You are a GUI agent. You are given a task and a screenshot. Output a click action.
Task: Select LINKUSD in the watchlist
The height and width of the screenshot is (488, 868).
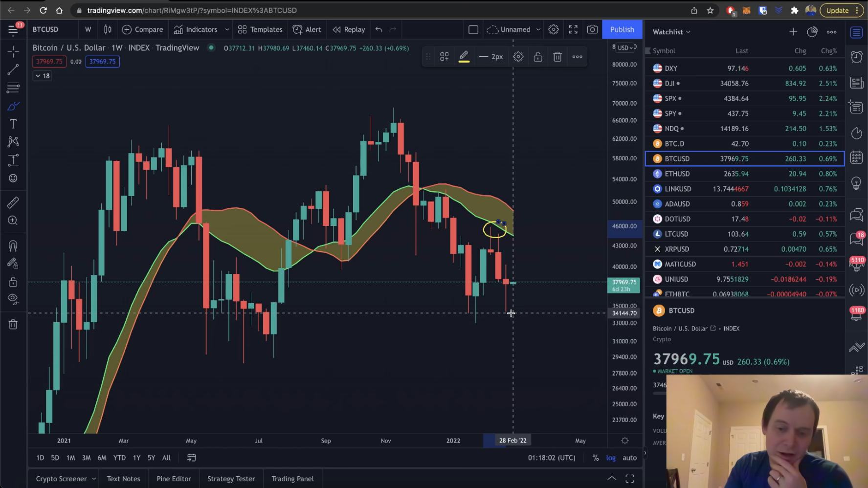[x=745, y=189]
